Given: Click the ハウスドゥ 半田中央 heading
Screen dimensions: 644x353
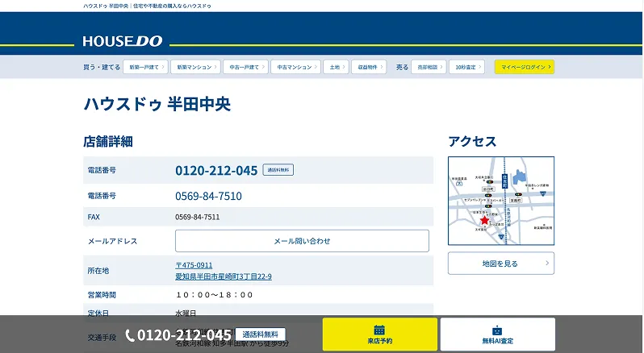Looking at the screenshot, I should tap(157, 104).
